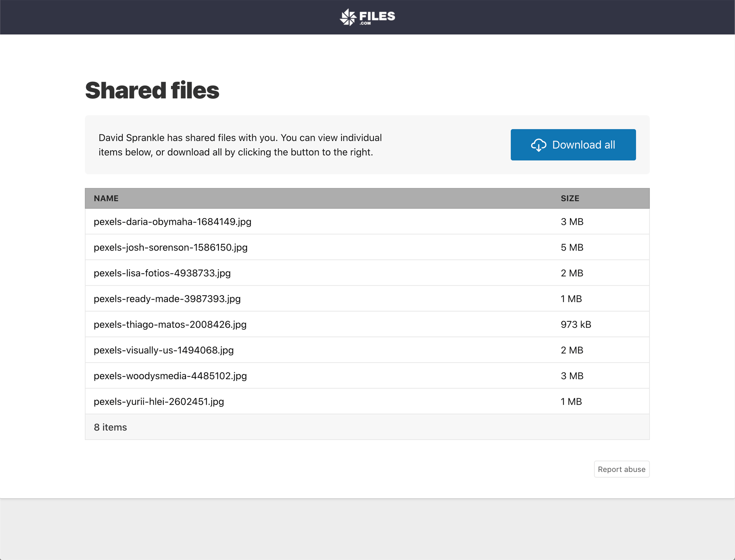The width and height of the screenshot is (735, 560).
Task: Click the 5 MB size cell
Action: (x=572, y=247)
